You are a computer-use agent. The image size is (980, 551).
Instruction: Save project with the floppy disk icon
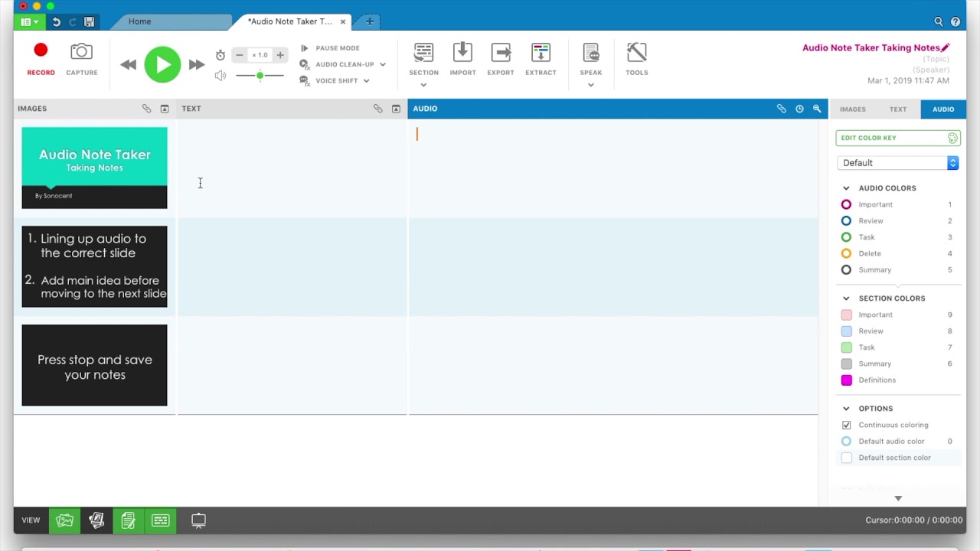tap(89, 21)
